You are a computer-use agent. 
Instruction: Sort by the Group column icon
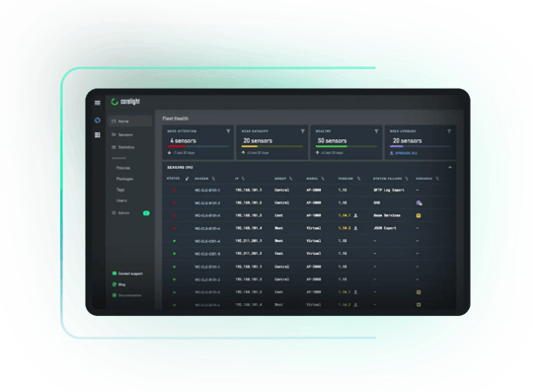pos(290,179)
